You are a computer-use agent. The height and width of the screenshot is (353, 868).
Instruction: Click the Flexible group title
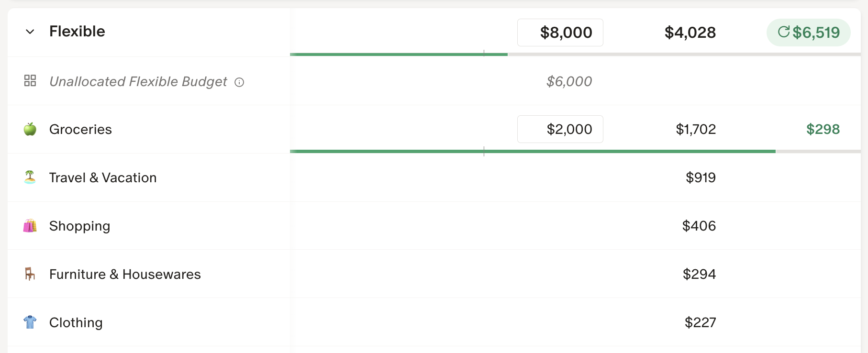[77, 32]
